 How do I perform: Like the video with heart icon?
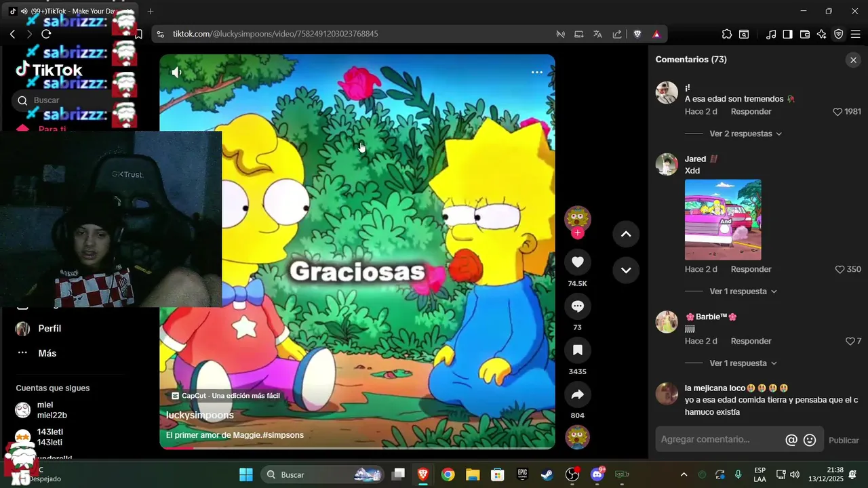pyautogui.click(x=578, y=262)
